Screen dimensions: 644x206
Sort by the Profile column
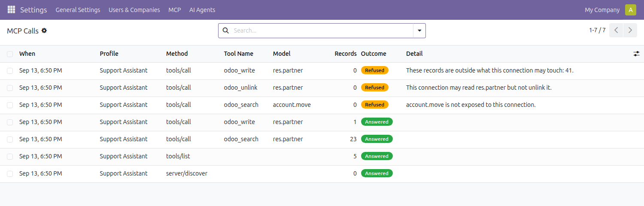tap(109, 54)
